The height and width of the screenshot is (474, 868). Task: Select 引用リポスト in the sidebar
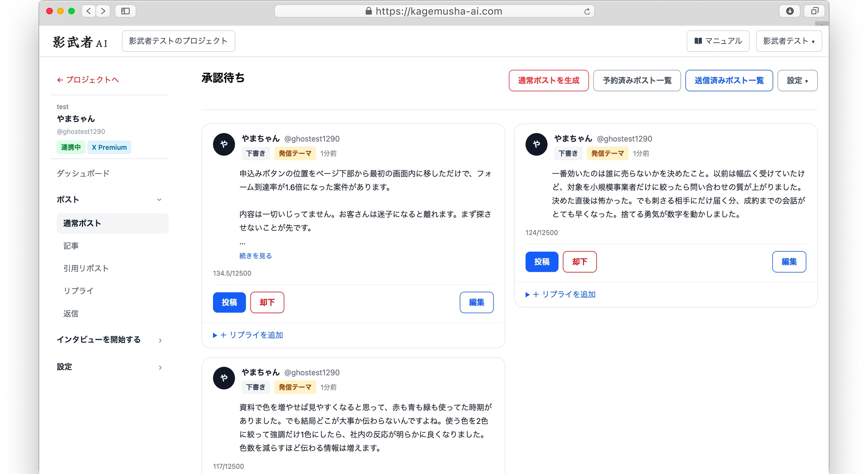(x=86, y=268)
